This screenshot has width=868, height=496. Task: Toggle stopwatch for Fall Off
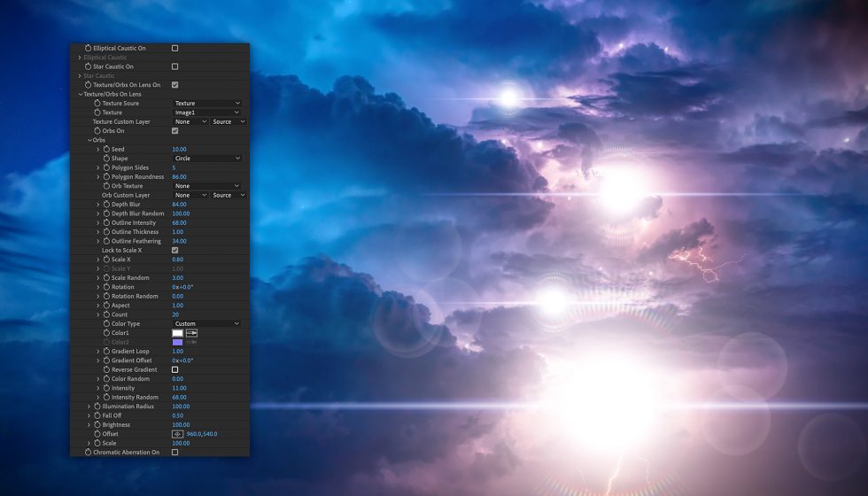tap(97, 415)
